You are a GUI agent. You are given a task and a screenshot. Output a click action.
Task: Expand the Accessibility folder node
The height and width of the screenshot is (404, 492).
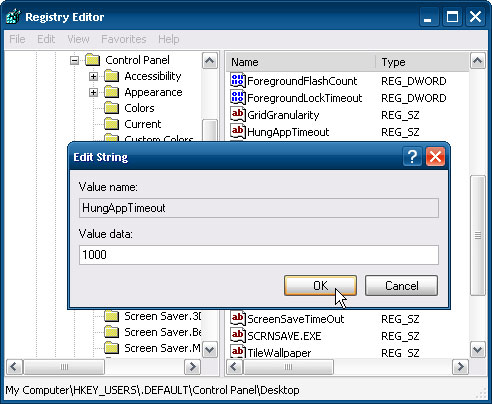point(94,76)
